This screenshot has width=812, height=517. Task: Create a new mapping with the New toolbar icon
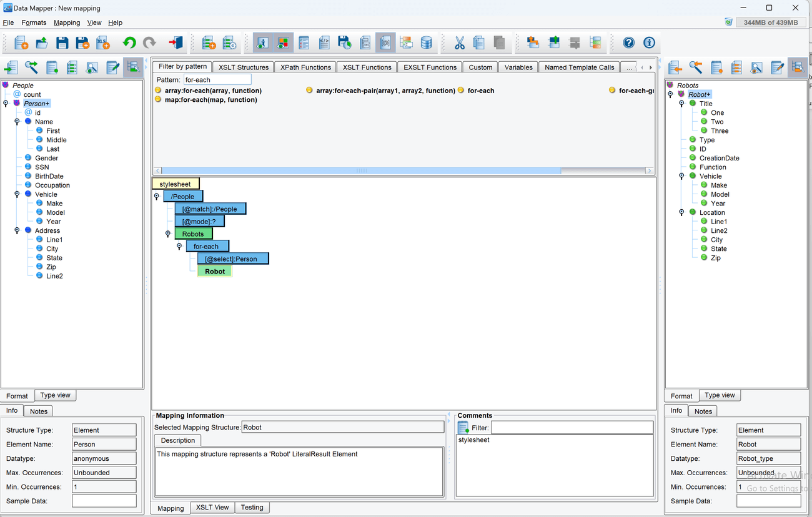click(21, 42)
